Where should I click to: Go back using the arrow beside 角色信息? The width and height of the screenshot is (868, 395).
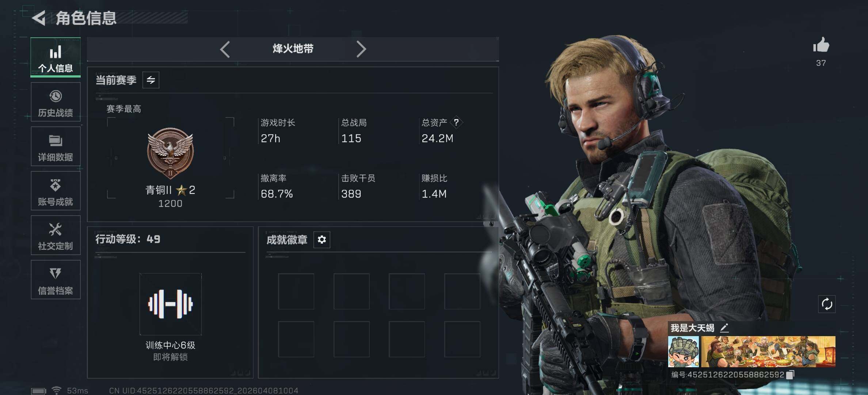(x=39, y=18)
